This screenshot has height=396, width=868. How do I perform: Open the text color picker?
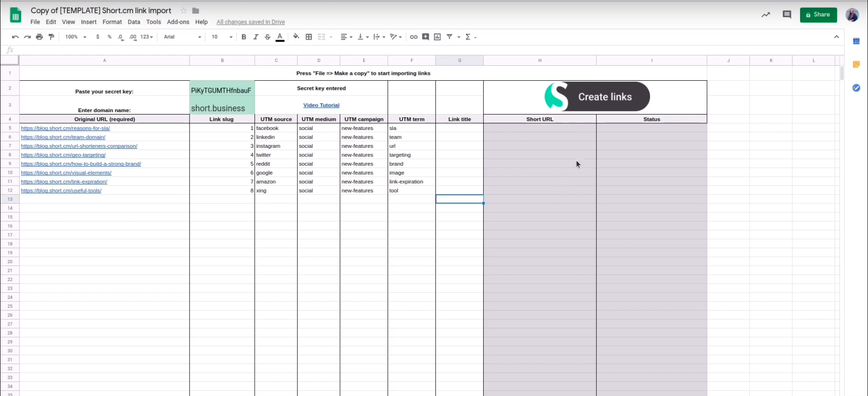280,37
